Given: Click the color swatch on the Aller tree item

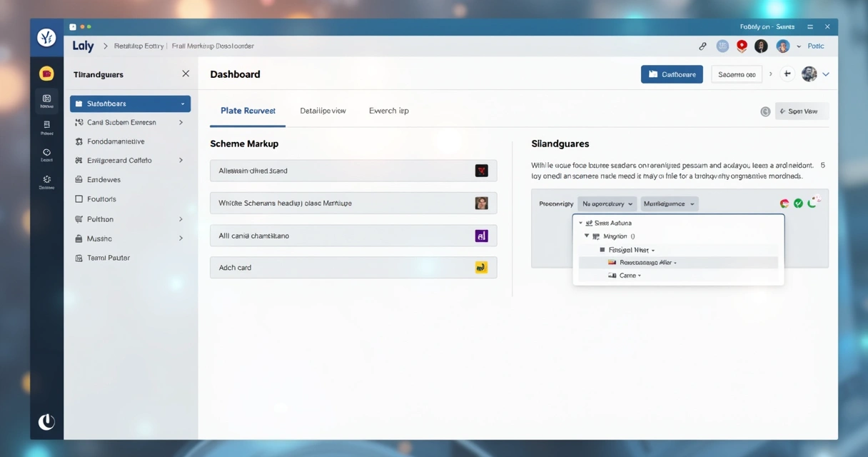Looking at the screenshot, I should click(x=611, y=262).
